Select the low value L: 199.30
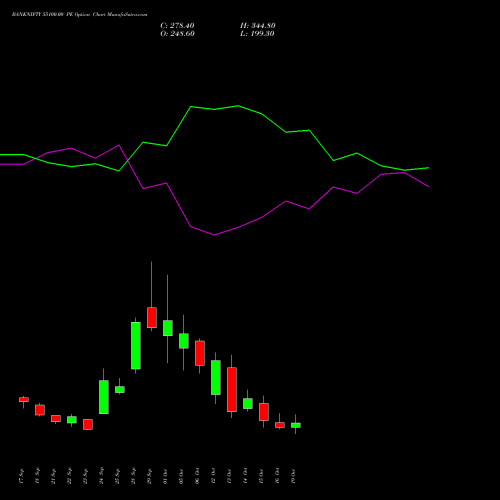Screen dimensions: 500x500 [x=257, y=34]
